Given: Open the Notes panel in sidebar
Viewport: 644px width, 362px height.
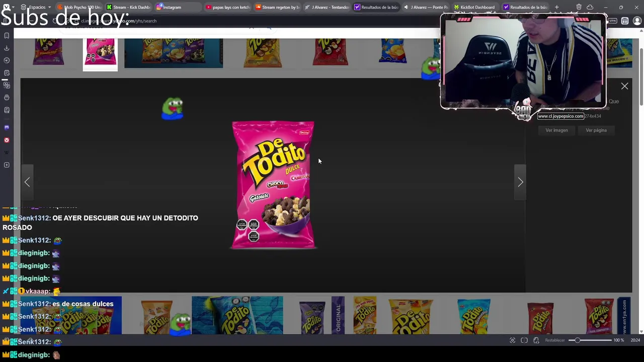Looking at the screenshot, I should (x=7, y=73).
